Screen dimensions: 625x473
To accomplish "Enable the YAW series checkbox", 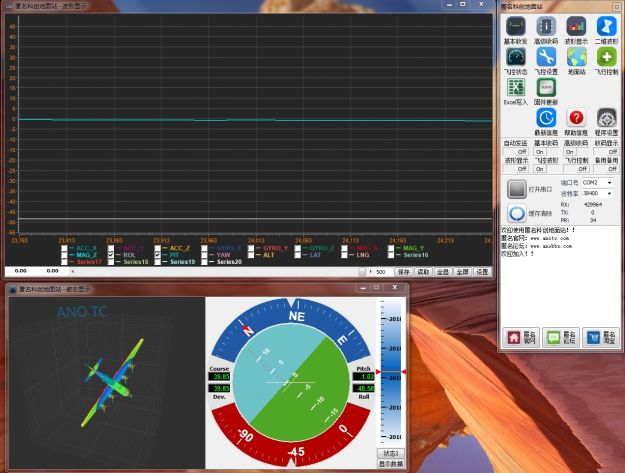I will [204, 255].
